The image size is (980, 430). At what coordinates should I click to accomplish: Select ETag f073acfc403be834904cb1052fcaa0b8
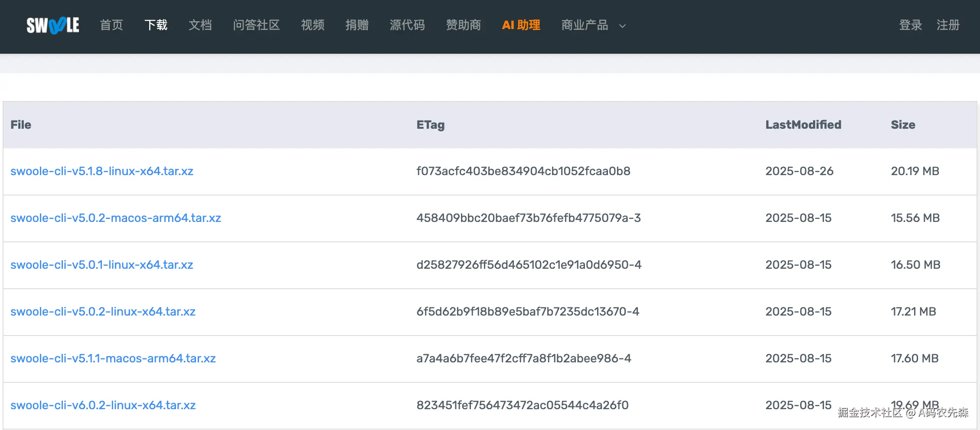(523, 171)
